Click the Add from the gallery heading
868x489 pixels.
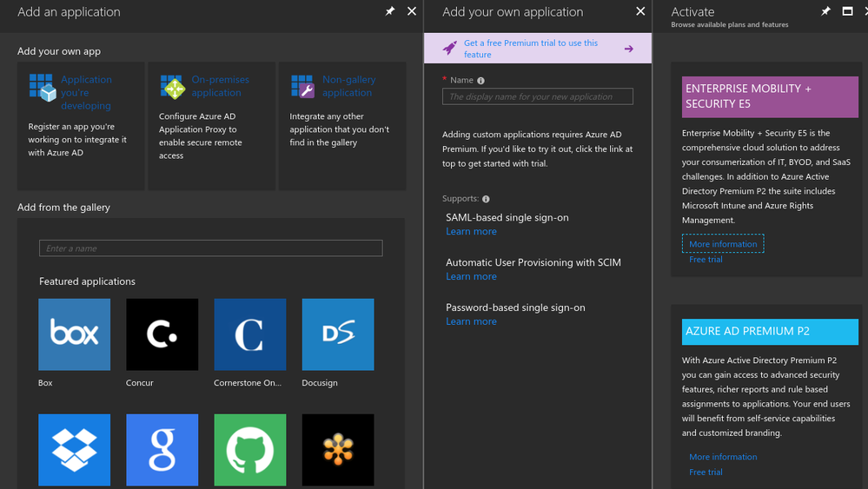pyautogui.click(x=63, y=208)
